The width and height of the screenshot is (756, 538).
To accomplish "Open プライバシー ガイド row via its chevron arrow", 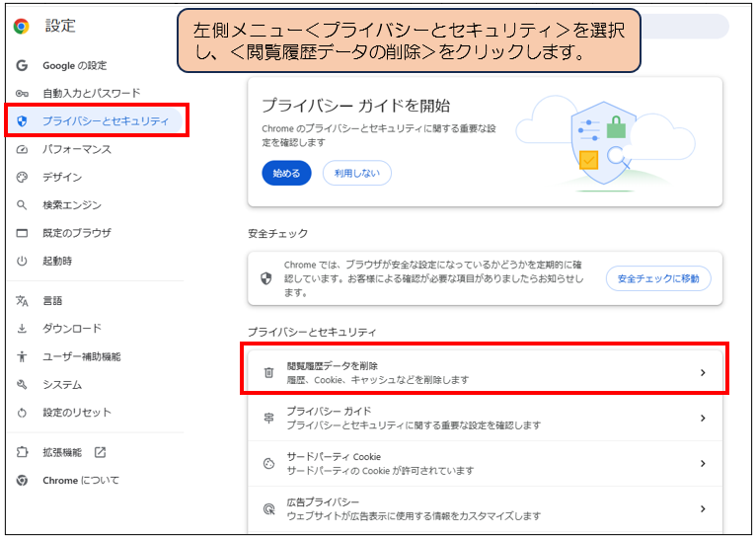I will 703,418.
